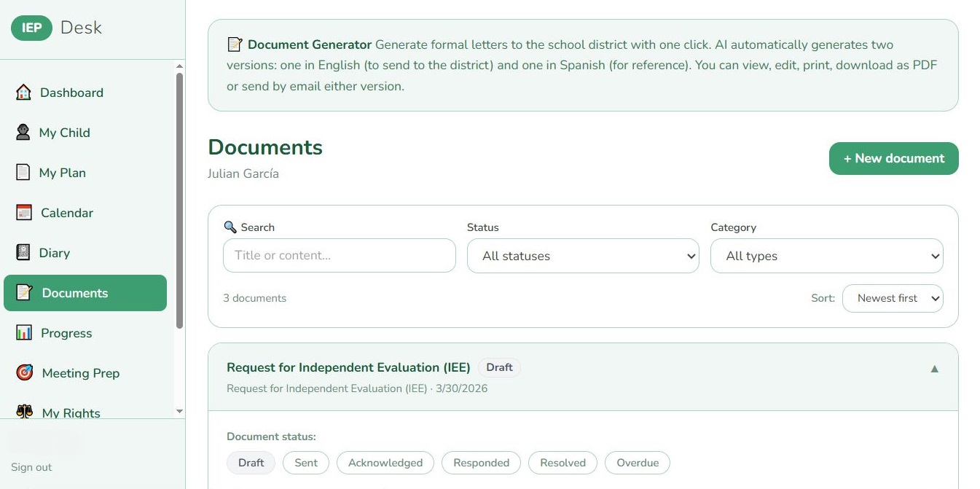Collapse the IEE request card
This screenshot has height=489, width=980.
coord(935,369)
